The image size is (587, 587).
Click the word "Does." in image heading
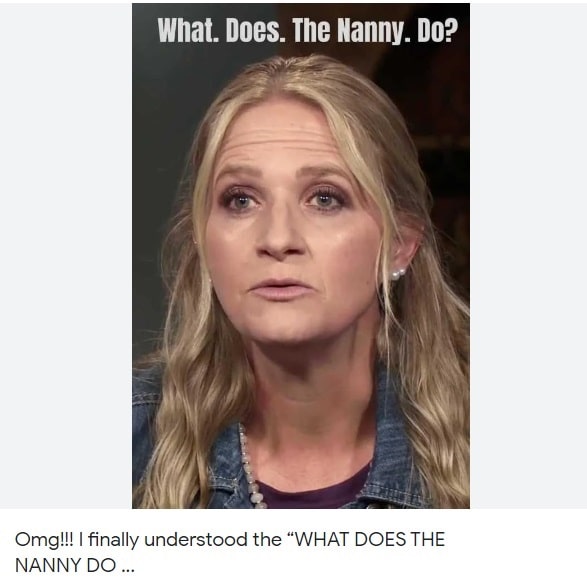255,30
